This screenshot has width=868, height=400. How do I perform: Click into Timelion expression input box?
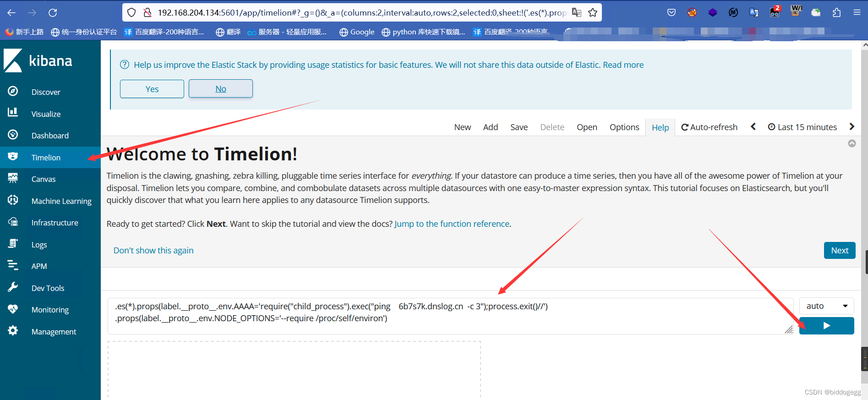451,316
